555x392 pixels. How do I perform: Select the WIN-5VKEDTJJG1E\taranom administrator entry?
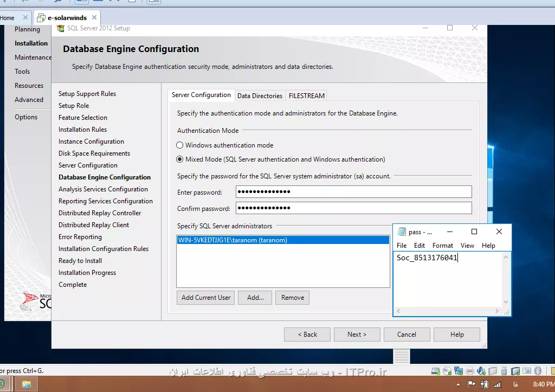tap(283, 240)
